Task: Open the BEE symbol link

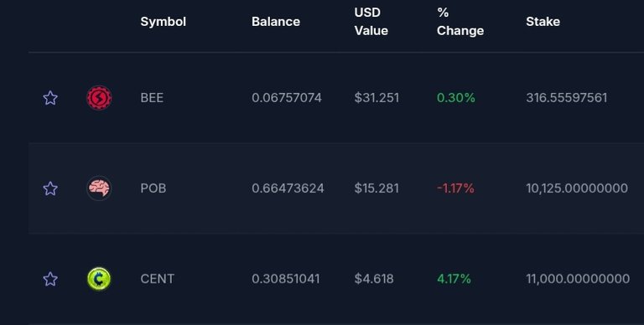Action: pyautogui.click(x=152, y=98)
